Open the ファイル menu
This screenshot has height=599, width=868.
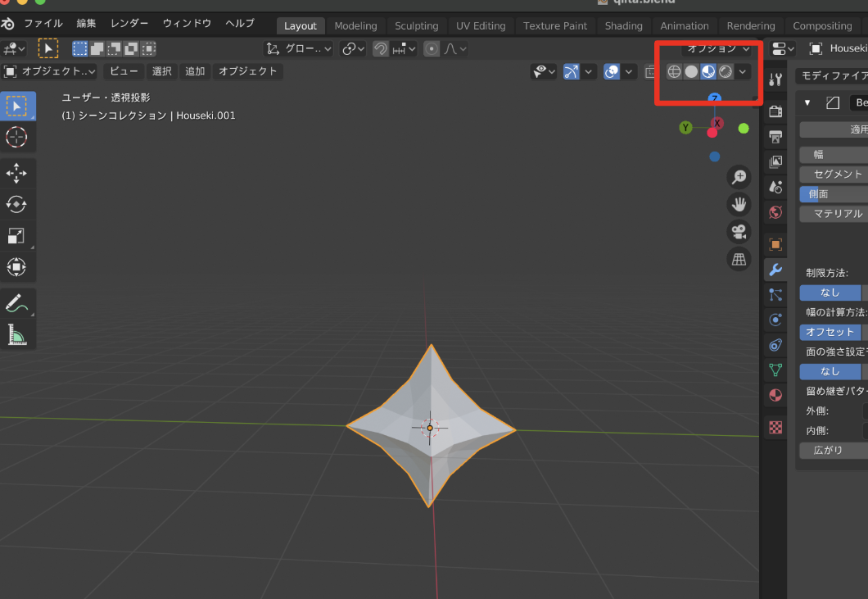tap(43, 23)
